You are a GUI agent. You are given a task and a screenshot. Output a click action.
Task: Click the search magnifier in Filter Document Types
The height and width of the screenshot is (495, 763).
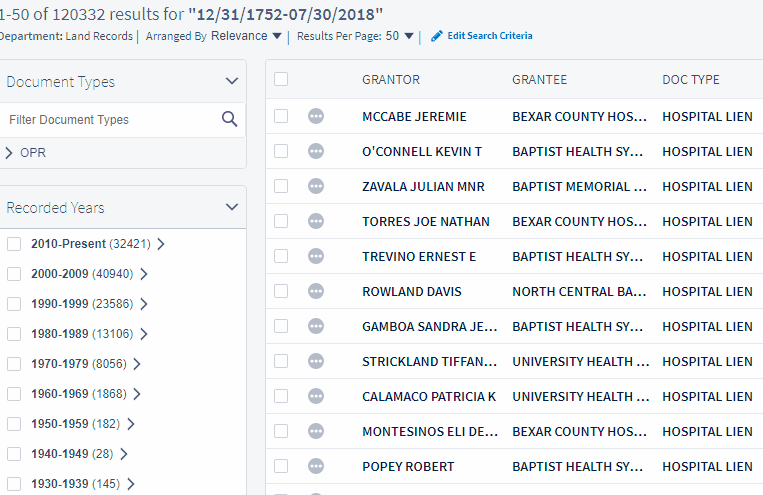coord(229,119)
